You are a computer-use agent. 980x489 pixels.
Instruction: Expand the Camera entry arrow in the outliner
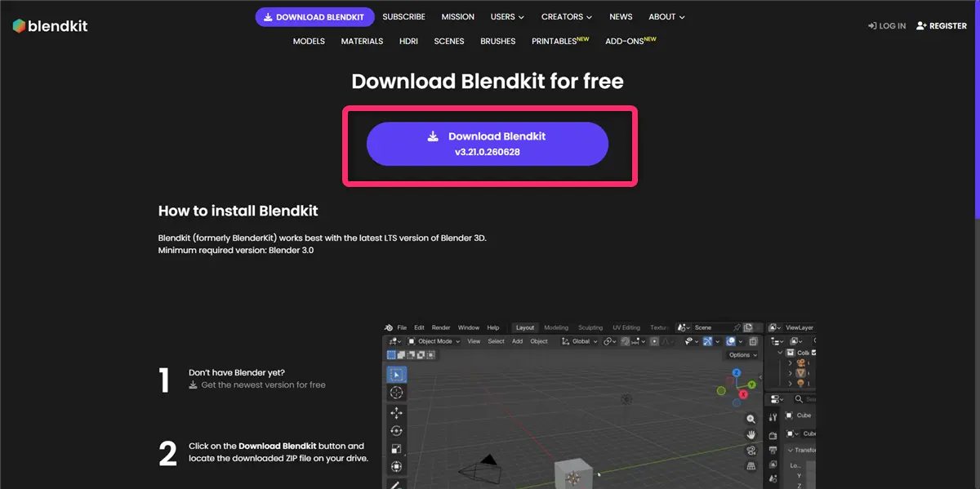[790, 362]
